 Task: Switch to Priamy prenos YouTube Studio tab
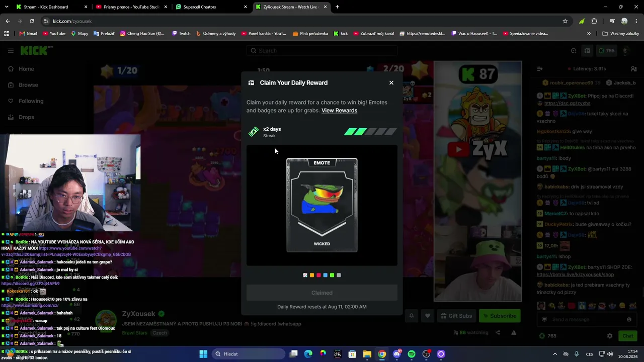[131, 7]
